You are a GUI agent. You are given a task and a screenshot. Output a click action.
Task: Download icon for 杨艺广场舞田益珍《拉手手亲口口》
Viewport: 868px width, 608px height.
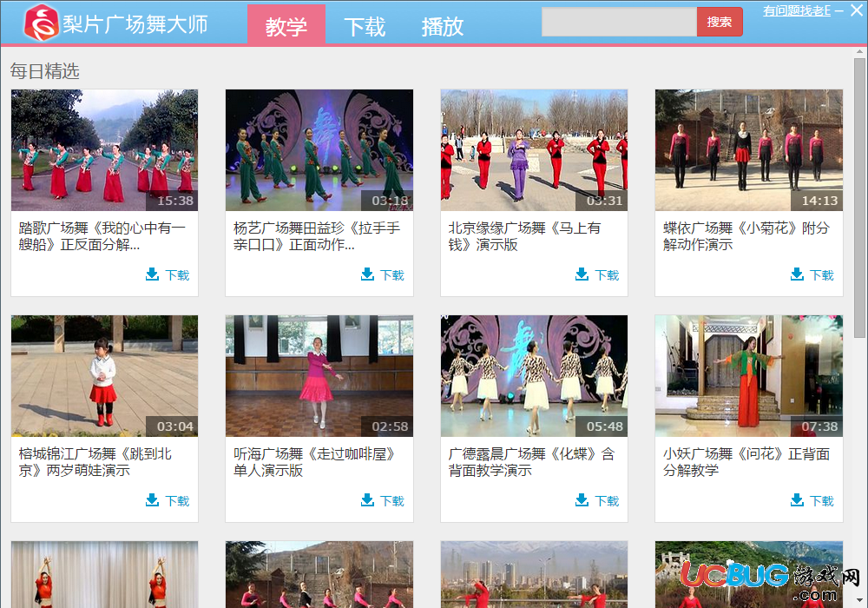[367, 274]
